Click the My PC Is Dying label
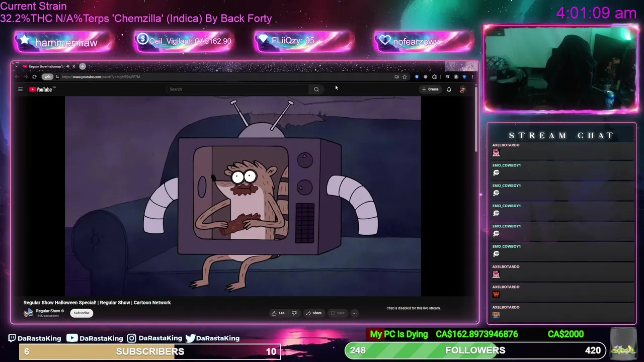Screen dimensions: 644x362 click(x=398, y=334)
